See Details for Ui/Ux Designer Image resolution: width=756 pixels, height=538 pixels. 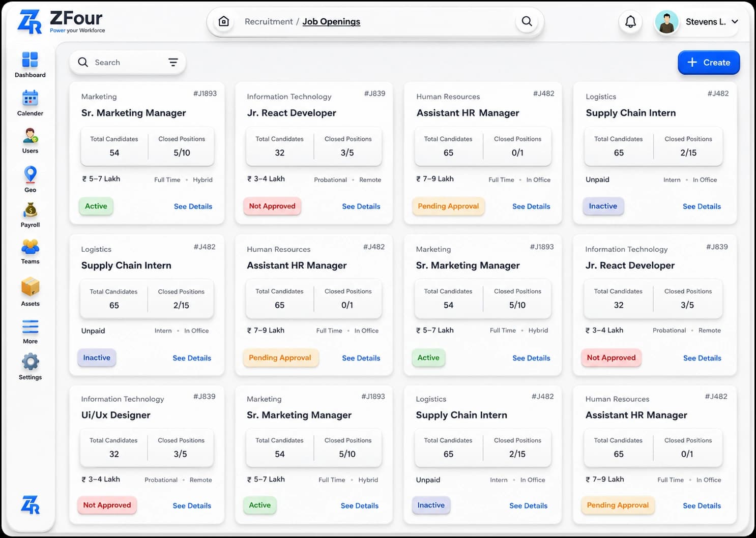(192, 505)
